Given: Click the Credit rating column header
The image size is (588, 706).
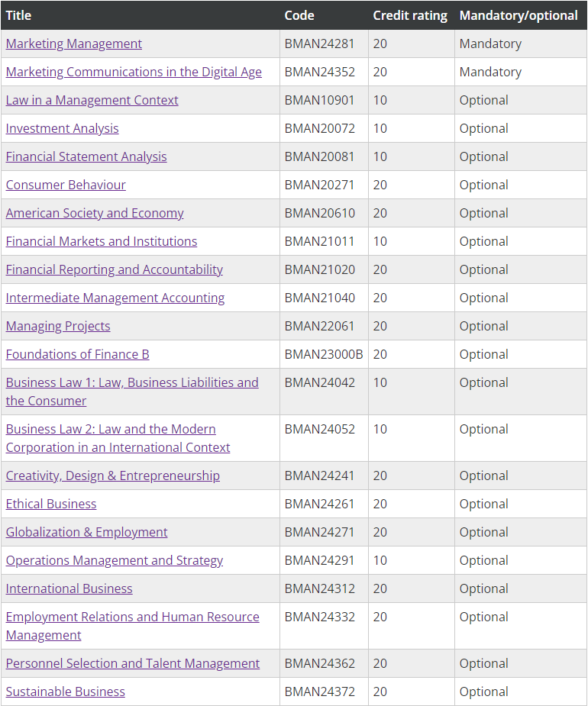Looking at the screenshot, I should 410,15.
